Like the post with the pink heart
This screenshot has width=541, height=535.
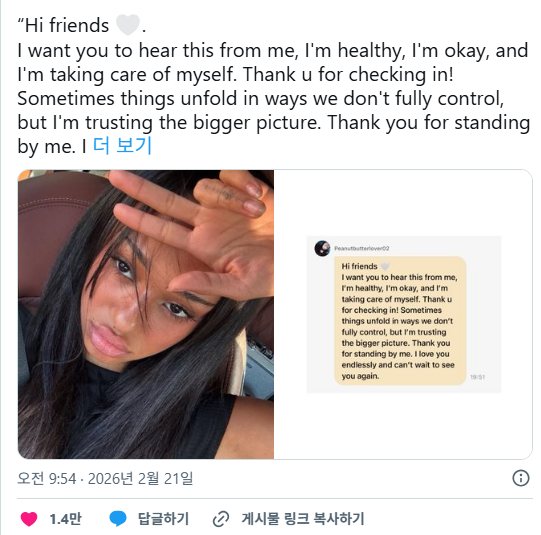click(x=29, y=519)
